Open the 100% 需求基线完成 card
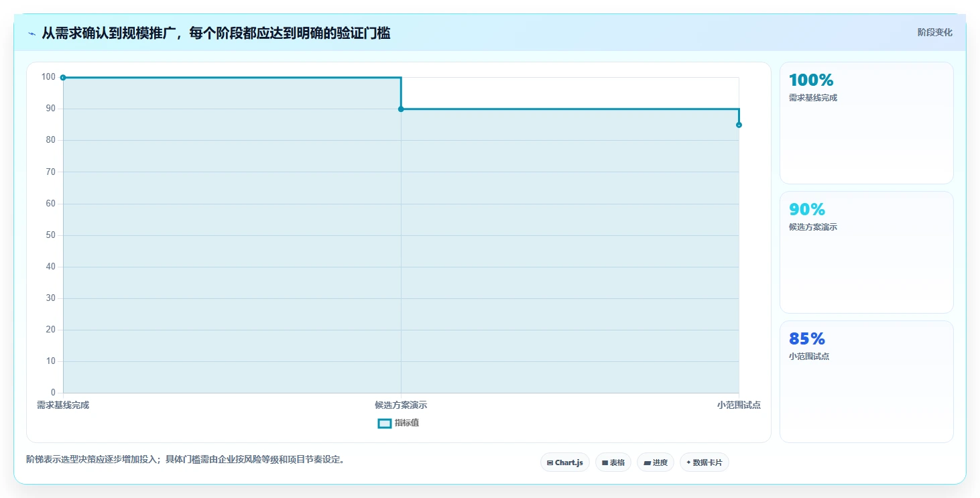The width and height of the screenshot is (980, 498). [x=867, y=123]
